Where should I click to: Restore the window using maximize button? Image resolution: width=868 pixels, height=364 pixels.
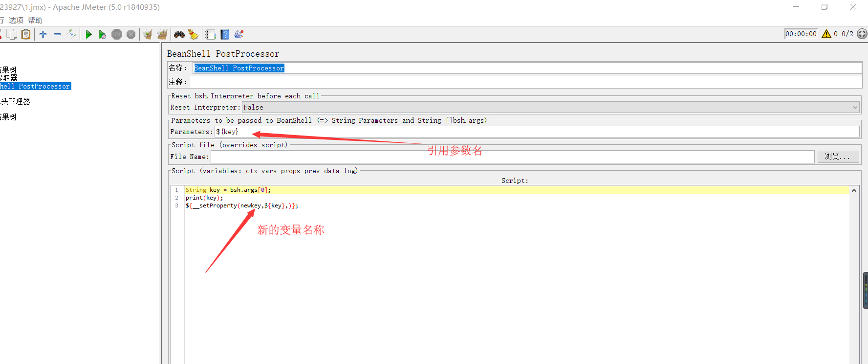click(x=825, y=7)
